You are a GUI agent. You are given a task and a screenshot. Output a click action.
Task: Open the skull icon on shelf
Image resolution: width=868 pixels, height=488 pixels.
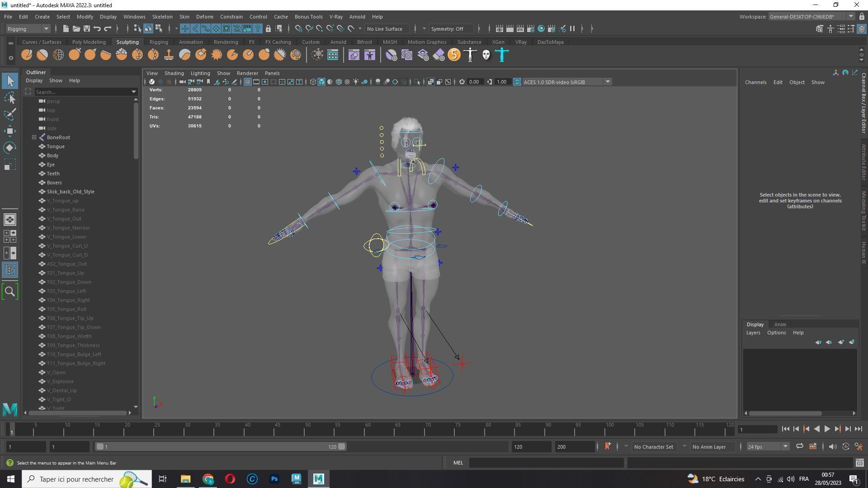point(486,55)
